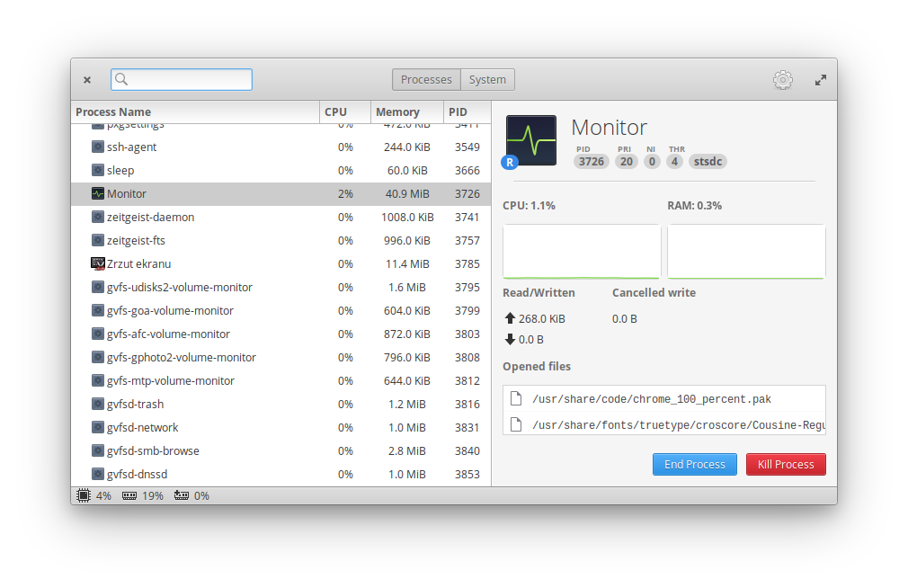908x588 pixels.
Task: Click the Cousine-Regu font path entry
Action: (664, 424)
